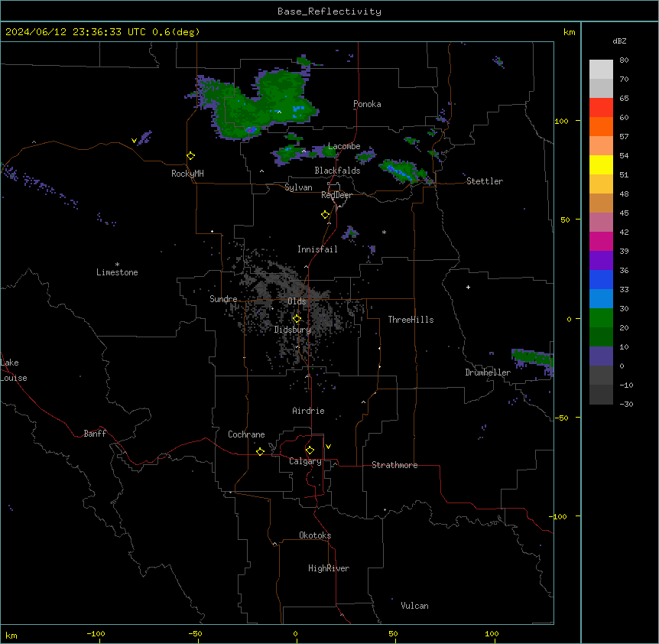Click the -30 value in the dBZ legend

click(x=626, y=405)
